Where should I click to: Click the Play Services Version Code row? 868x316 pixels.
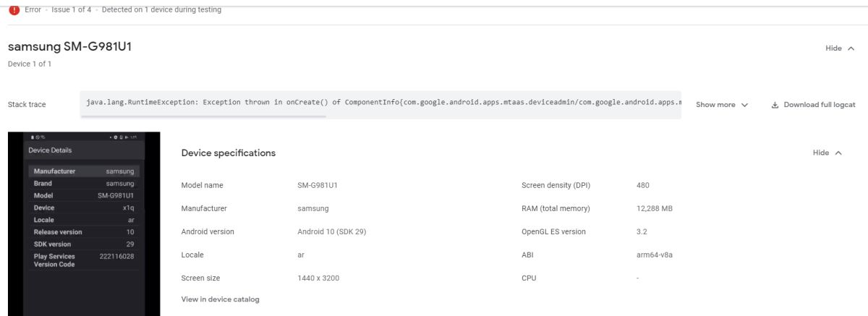pyautogui.click(x=84, y=260)
